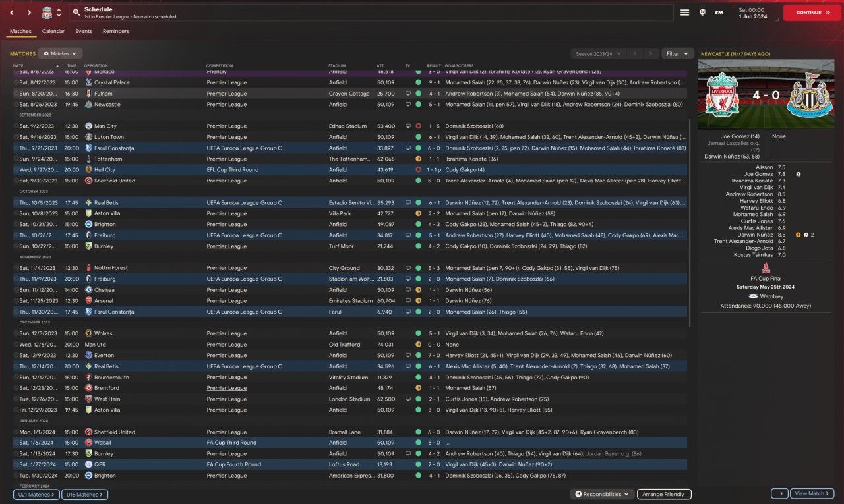Viewport: 844px width, 504px height.
Task: Click the QPR club badge
Action: click(x=89, y=464)
